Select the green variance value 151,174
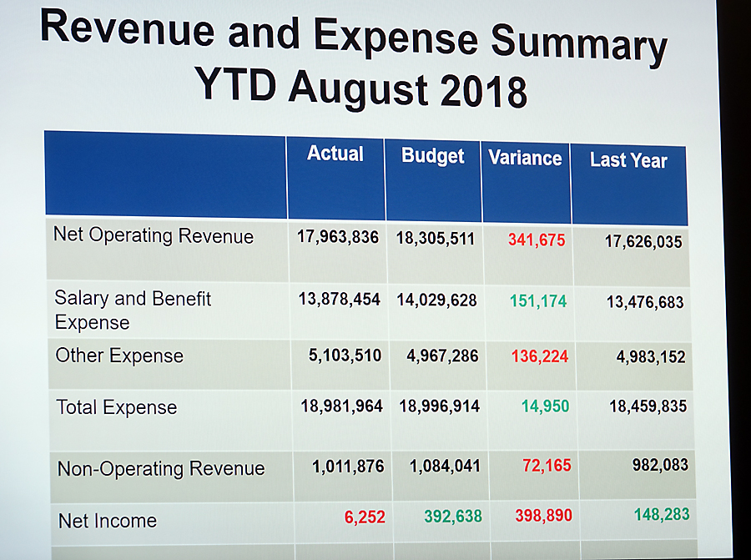 coord(538,300)
